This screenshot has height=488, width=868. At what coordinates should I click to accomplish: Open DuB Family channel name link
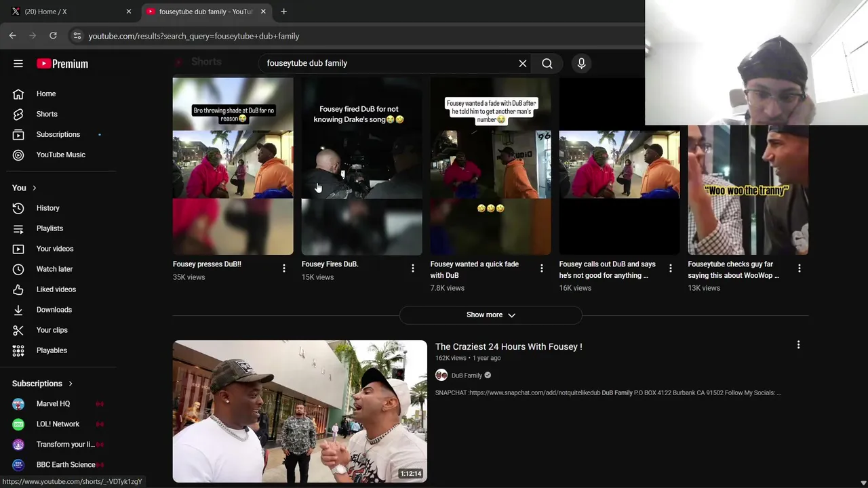pos(467,375)
